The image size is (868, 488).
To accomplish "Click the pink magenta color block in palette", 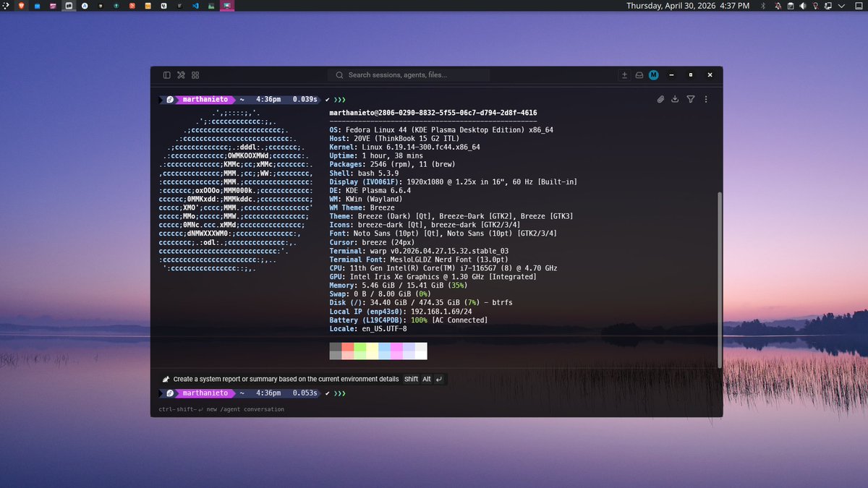I will [x=396, y=346].
